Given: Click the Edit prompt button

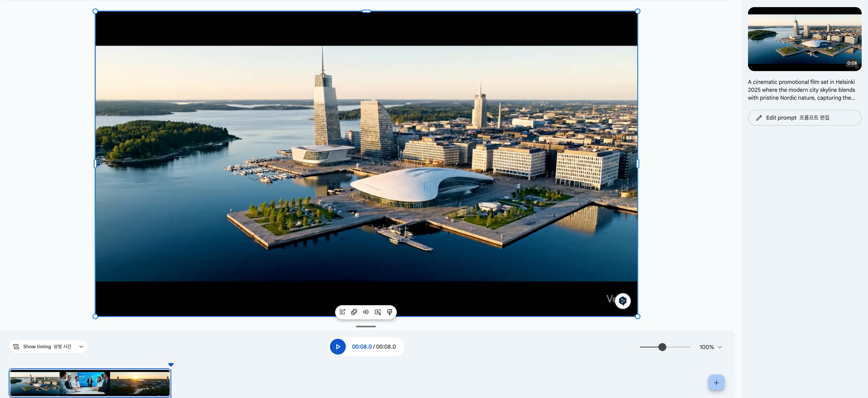Looking at the screenshot, I should point(804,118).
